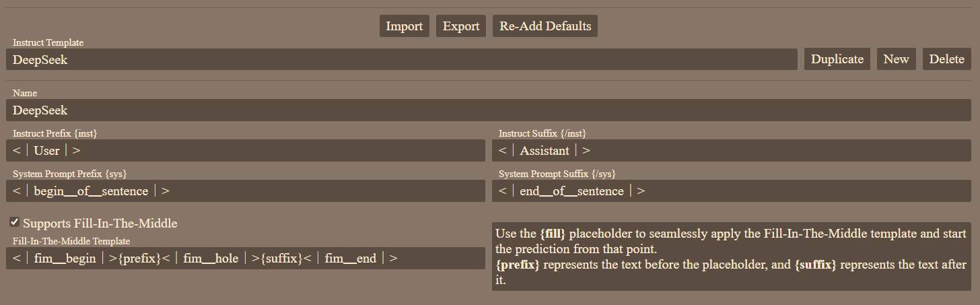
Task: Click the Export button
Action: pyautogui.click(x=461, y=26)
